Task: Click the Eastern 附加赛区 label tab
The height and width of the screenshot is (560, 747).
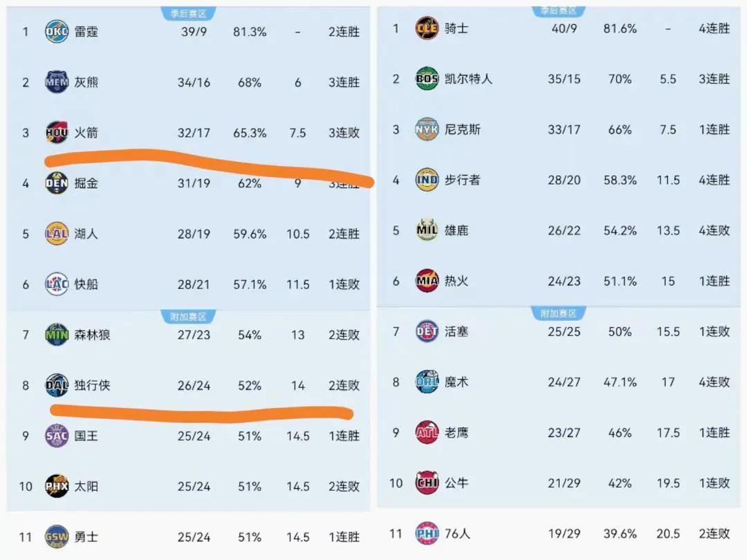Action: (559, 313)
